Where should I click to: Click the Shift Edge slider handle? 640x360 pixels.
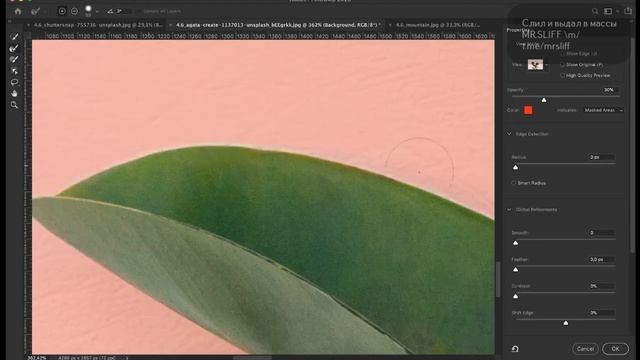click(566, 323)
